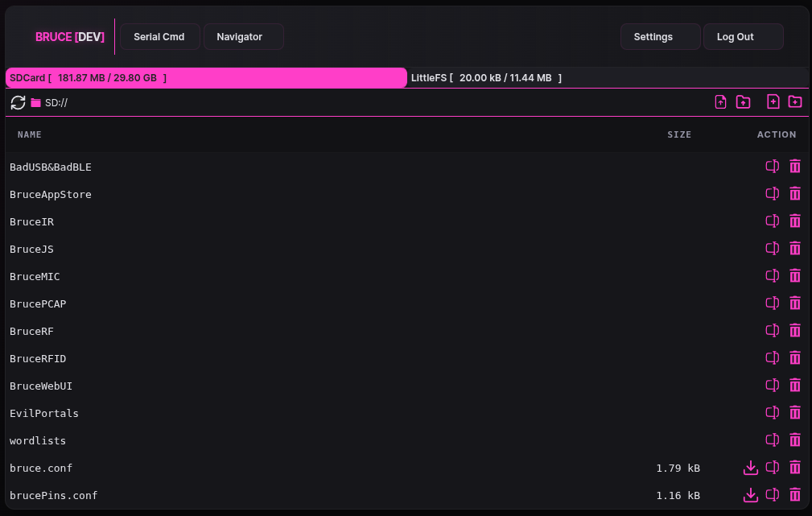The height and width of the screenshot is (516, 812).
Task: Rename the brucePins.conf file
Action: coord(772,495)
